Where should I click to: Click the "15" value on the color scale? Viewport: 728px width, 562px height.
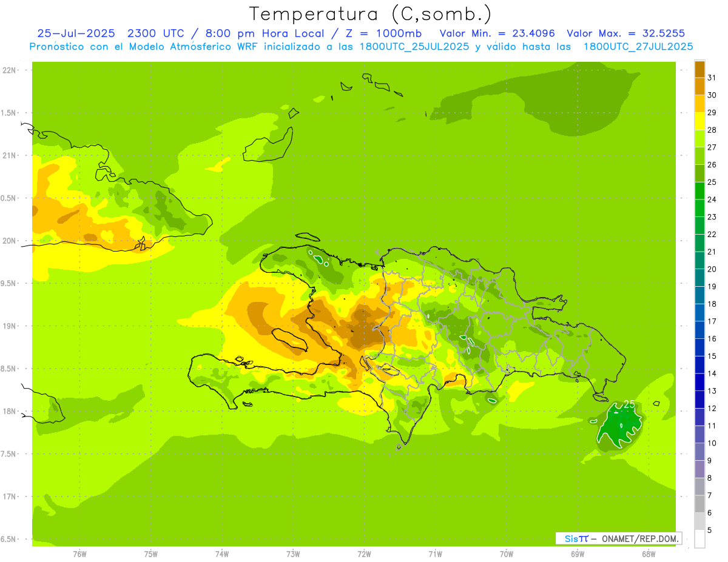point(712,356)
